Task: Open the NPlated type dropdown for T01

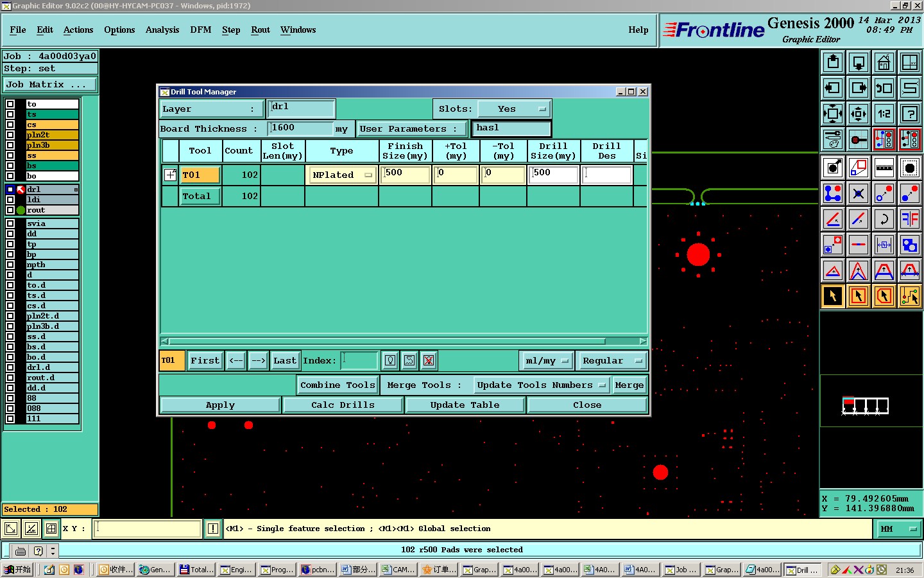Action: [342, 175]
